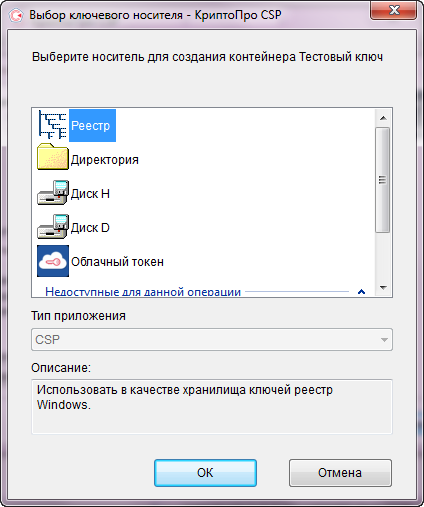Select the Реестр list item label
Image resolution: width=424 pixels, height=507 pixels.
coord(91,126)
